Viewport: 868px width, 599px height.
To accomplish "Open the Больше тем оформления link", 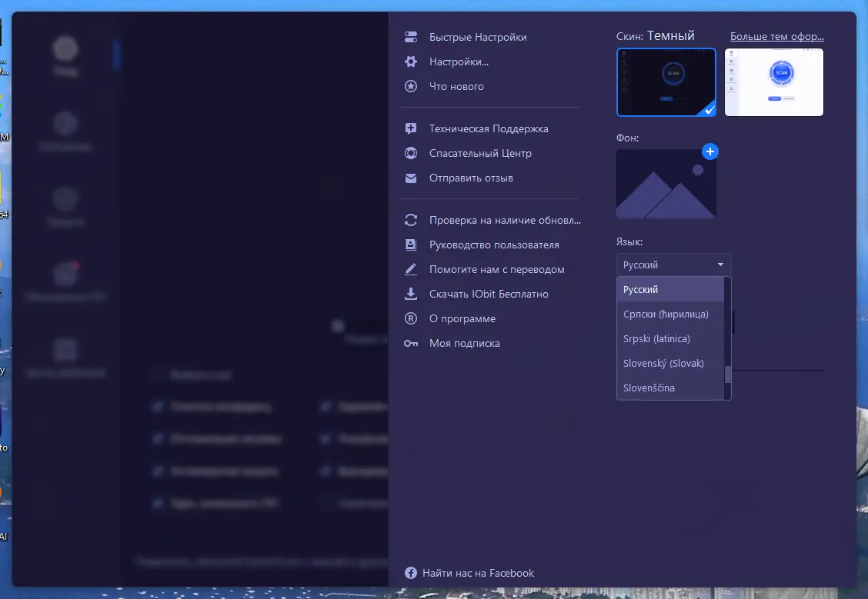I will (x=777, y=36).
